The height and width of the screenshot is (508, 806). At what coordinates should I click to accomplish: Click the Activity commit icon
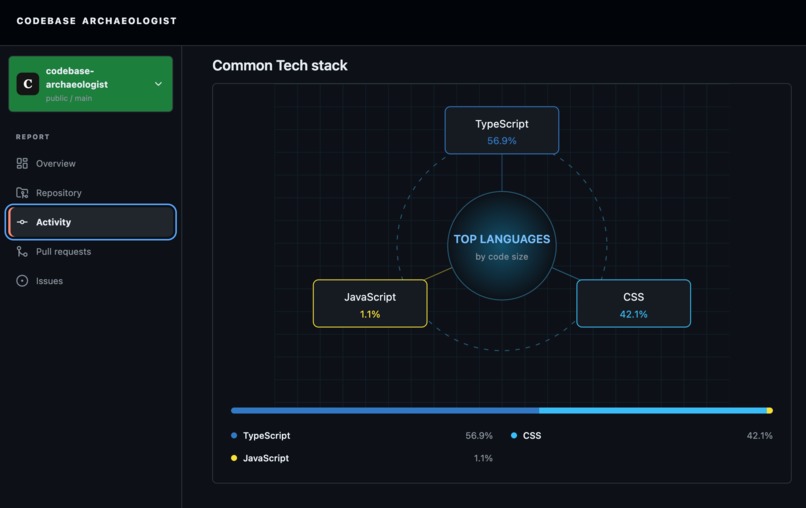pyautogui.click(x=22, y=222)
